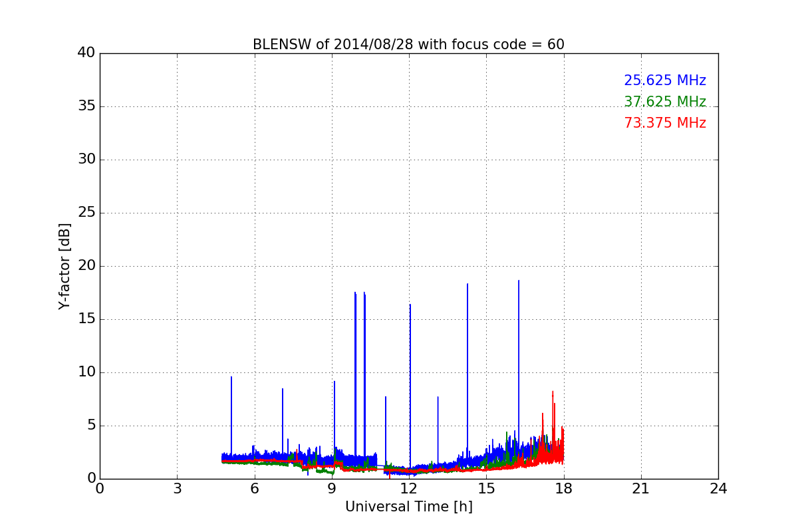Viewport: 798px width, 532px height.
Task: Click the x-axis tick label "3"
Action: [x=177, y=487]
